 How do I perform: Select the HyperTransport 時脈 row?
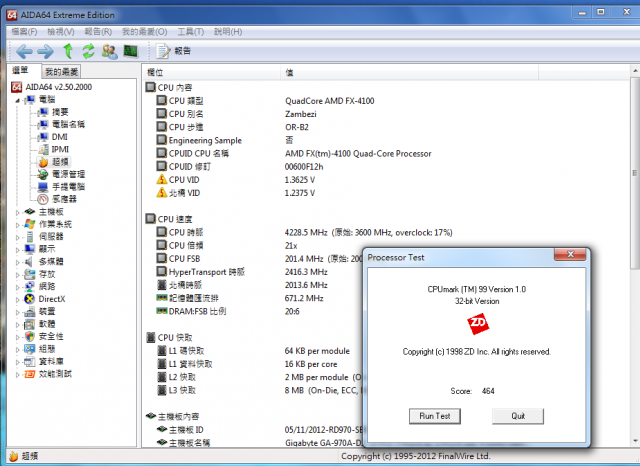242,272
